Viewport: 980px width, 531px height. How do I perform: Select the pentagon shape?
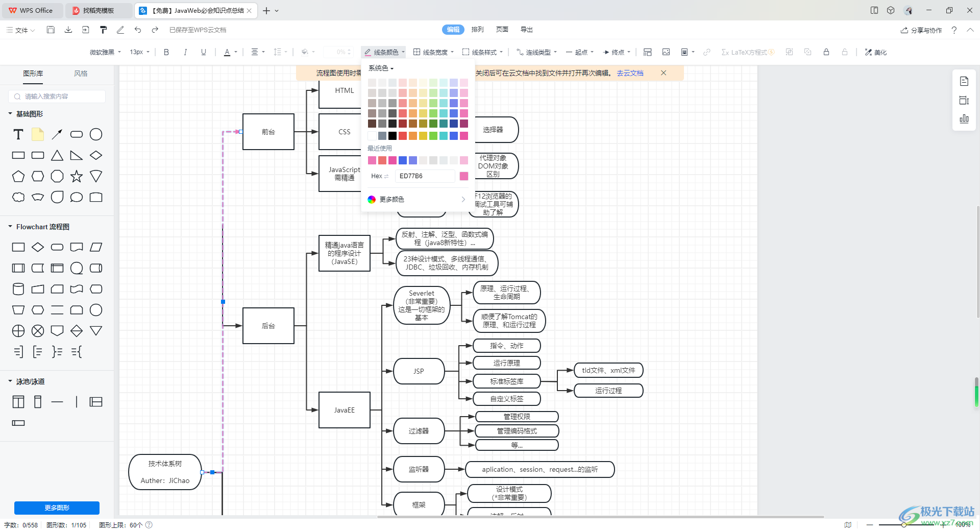click(x=18, y=176)
